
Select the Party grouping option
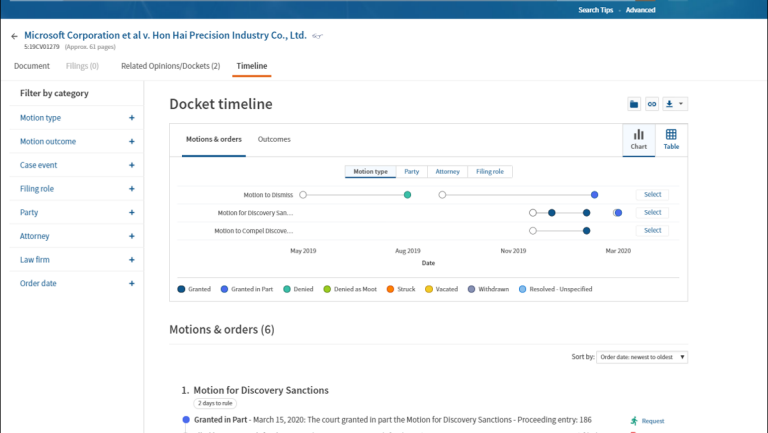click(x=411, y=172)
